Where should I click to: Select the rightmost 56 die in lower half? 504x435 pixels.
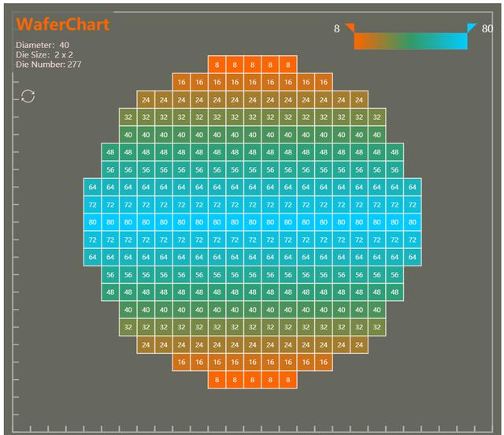(395, 275)
